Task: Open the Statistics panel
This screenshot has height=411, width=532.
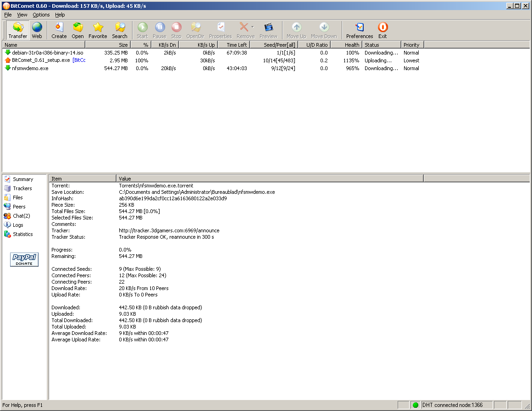Action: 19,234
